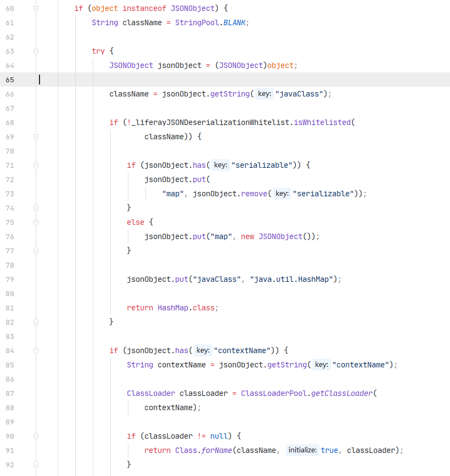Fold the classLoader null check at line 90
Screen dimensions: 450x476
[36, 437]
